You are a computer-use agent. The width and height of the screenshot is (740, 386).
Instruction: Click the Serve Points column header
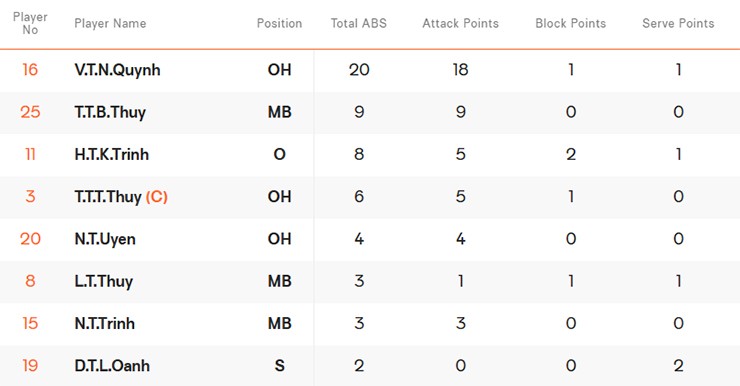[x=678, y=23]
